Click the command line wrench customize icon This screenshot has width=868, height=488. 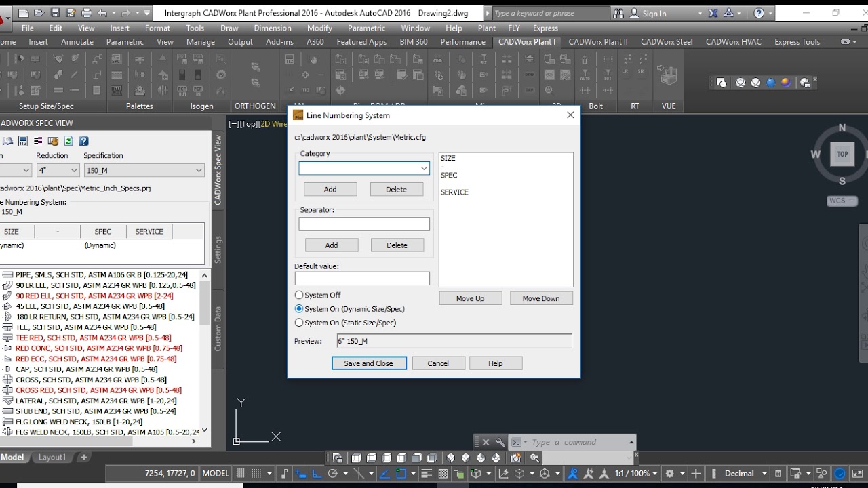(x=500, y=442)
